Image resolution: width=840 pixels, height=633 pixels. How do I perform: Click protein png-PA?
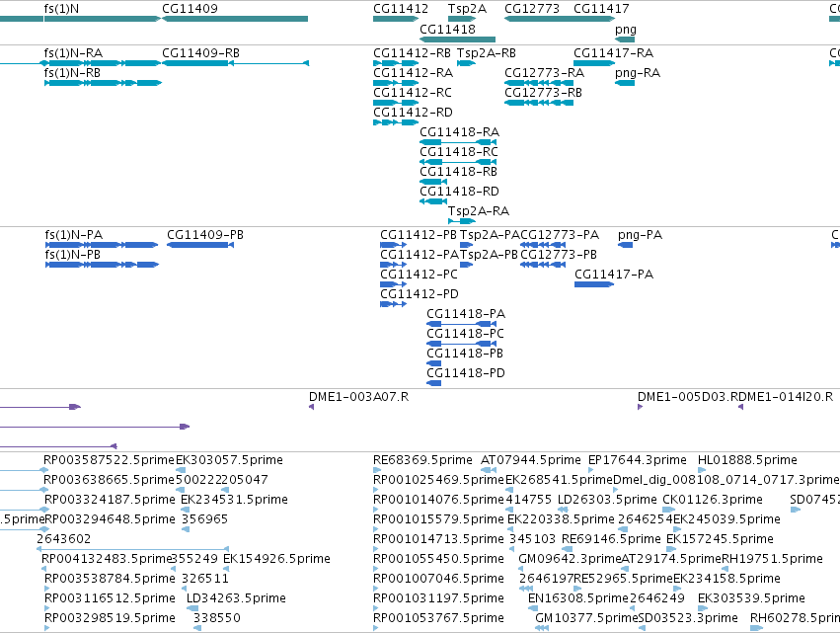(625, 245)
